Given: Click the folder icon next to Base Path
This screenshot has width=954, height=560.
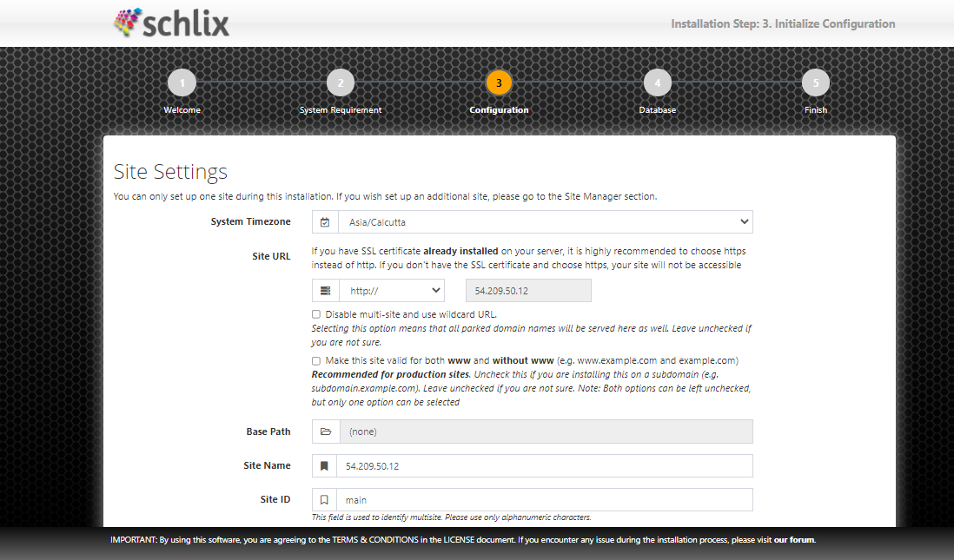Looking at the screenshot, I should coord(326,432).
